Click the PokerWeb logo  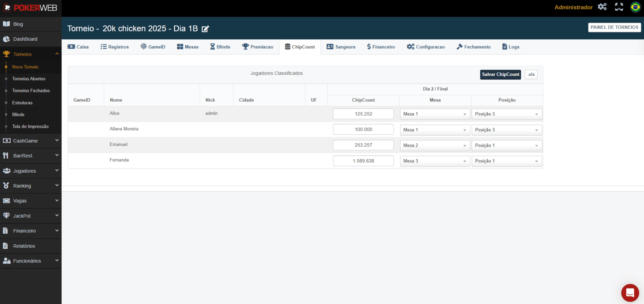click(x=31, y=8)
